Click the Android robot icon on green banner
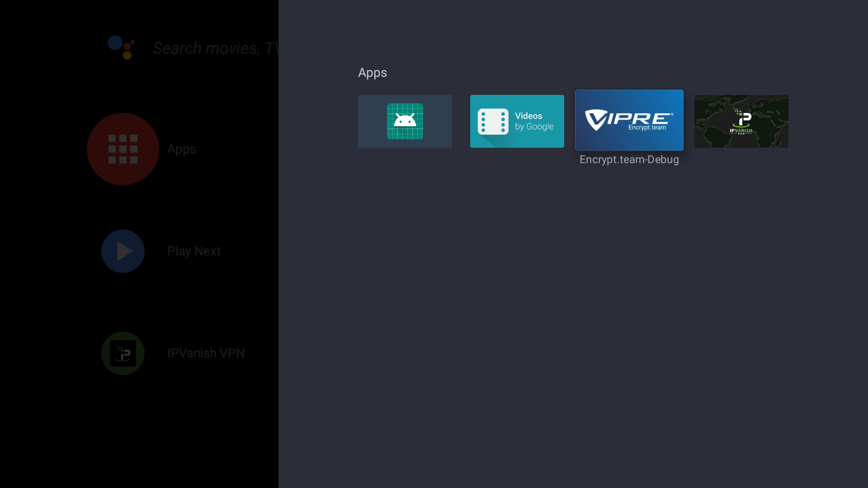Image resolution: width=868 pixels, height=488 pixels. point(405,121)
